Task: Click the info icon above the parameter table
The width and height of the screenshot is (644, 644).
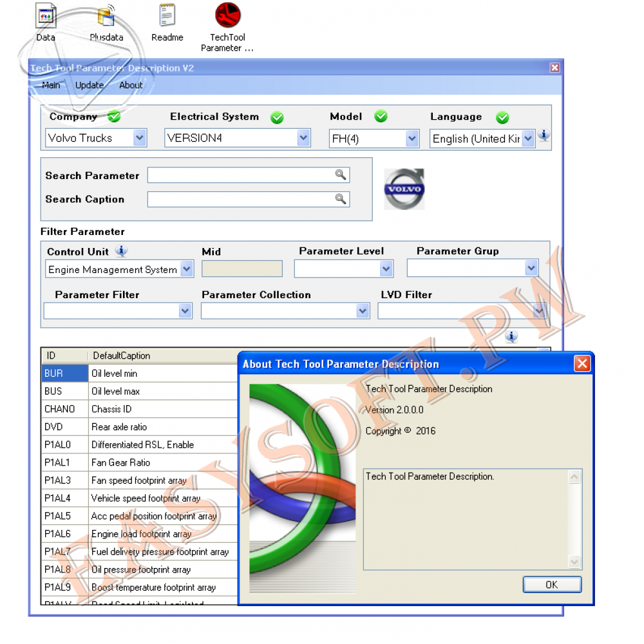Action: pos(511,337)
